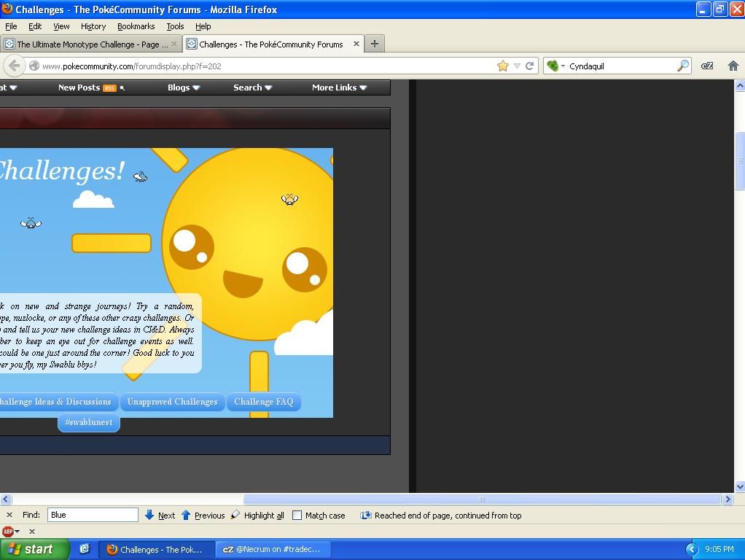Select Challenges Firefox taskbar button

[x=156, y=550]
